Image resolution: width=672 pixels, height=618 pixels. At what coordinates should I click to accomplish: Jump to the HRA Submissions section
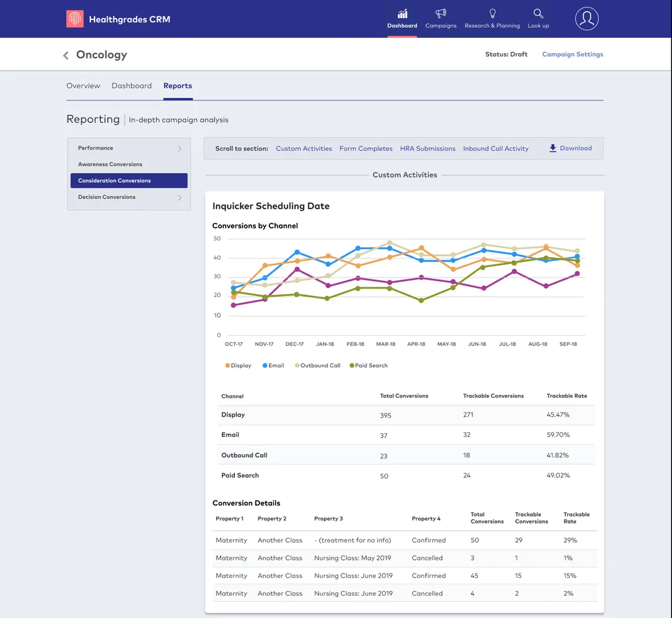(x=427, y=149)
